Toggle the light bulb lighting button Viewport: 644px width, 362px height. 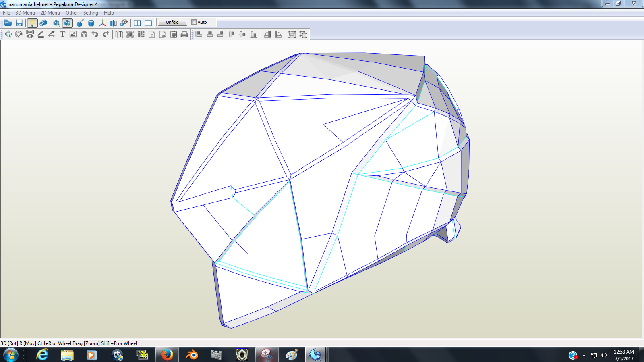[x=32, y=23]
